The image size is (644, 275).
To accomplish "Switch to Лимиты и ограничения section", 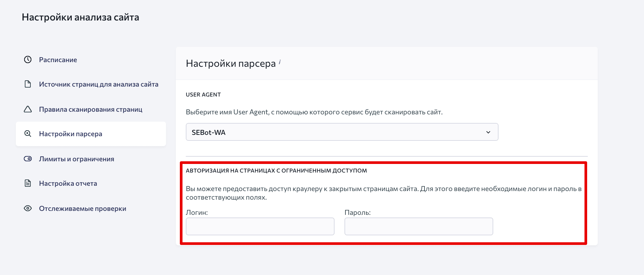I will click(91, 159).
